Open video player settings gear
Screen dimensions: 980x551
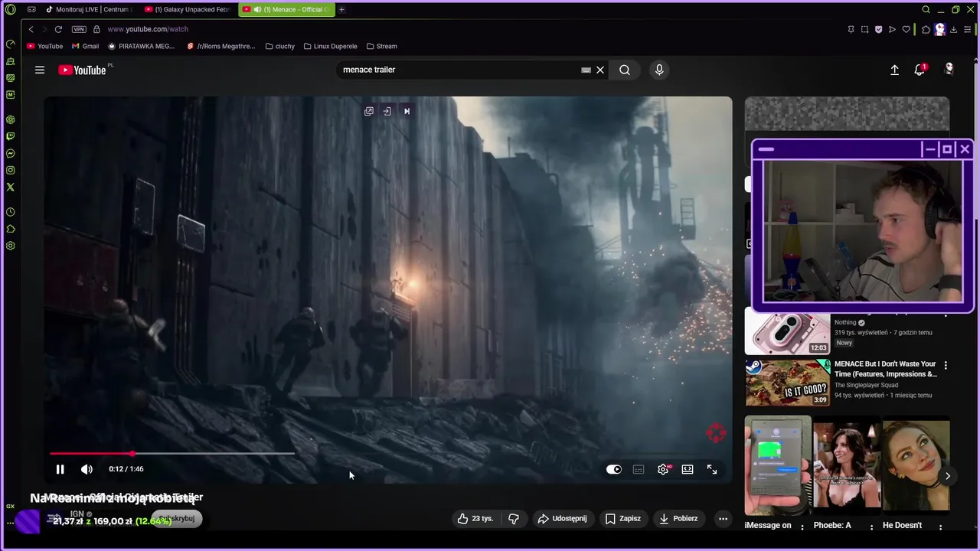tap(663, 469)
